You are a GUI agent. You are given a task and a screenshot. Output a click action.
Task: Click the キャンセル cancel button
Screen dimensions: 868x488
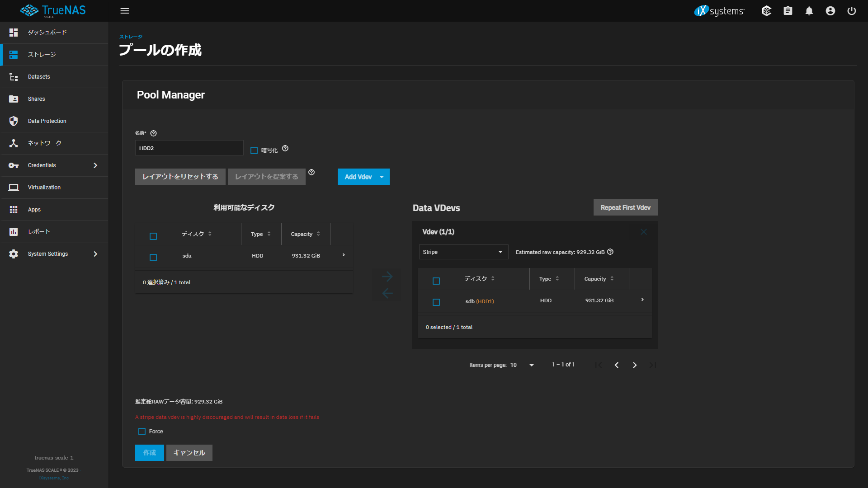(x=189, y=453)
